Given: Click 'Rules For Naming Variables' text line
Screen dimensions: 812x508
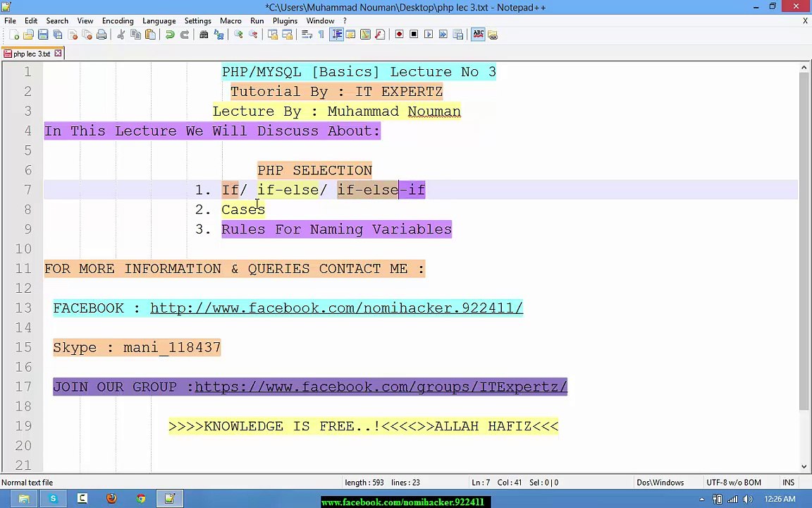Looking at the screenshot, I should [337, 229].
